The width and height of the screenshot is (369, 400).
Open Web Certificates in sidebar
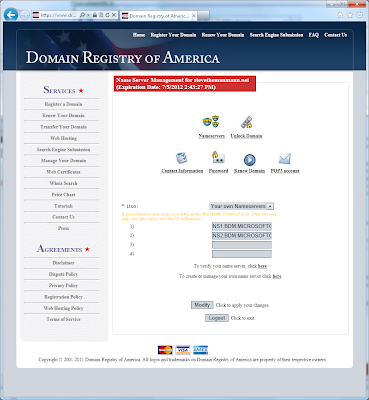(x=63, y=172)
